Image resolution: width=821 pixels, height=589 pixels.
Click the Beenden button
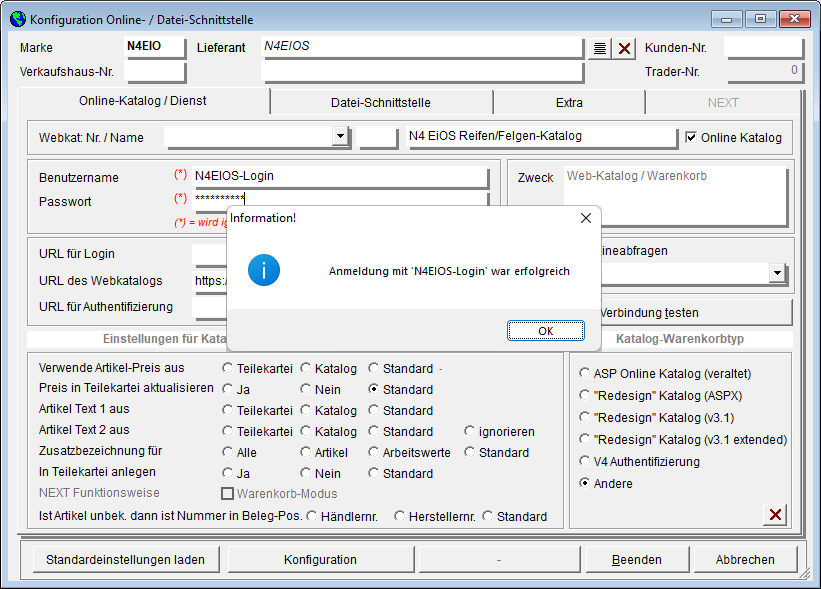click(x=637, y=560)
